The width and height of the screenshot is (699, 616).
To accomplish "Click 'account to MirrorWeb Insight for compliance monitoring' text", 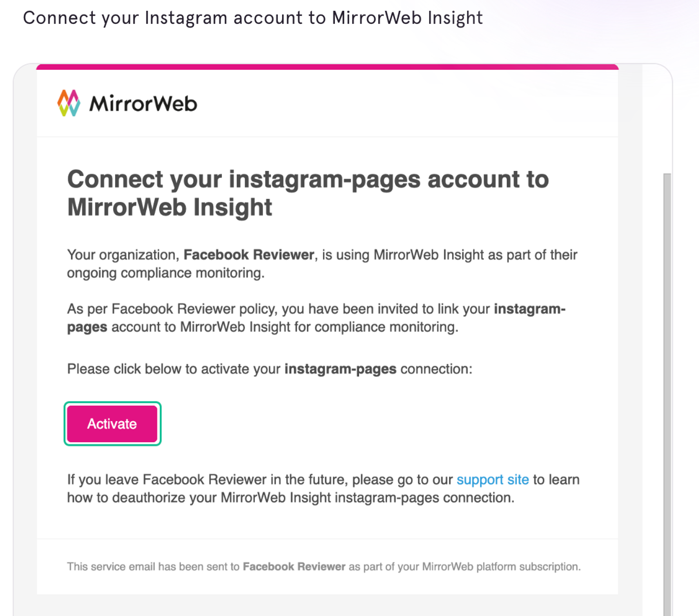I will [285, 327].
